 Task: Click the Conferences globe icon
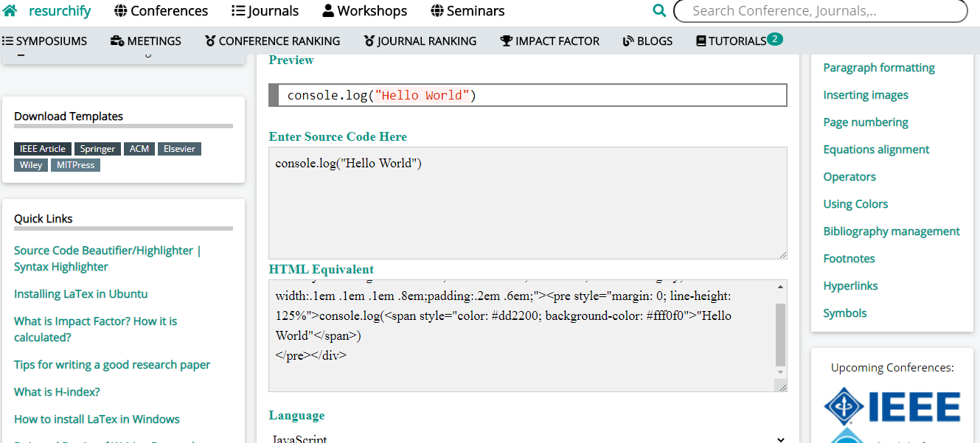point(122,11)
